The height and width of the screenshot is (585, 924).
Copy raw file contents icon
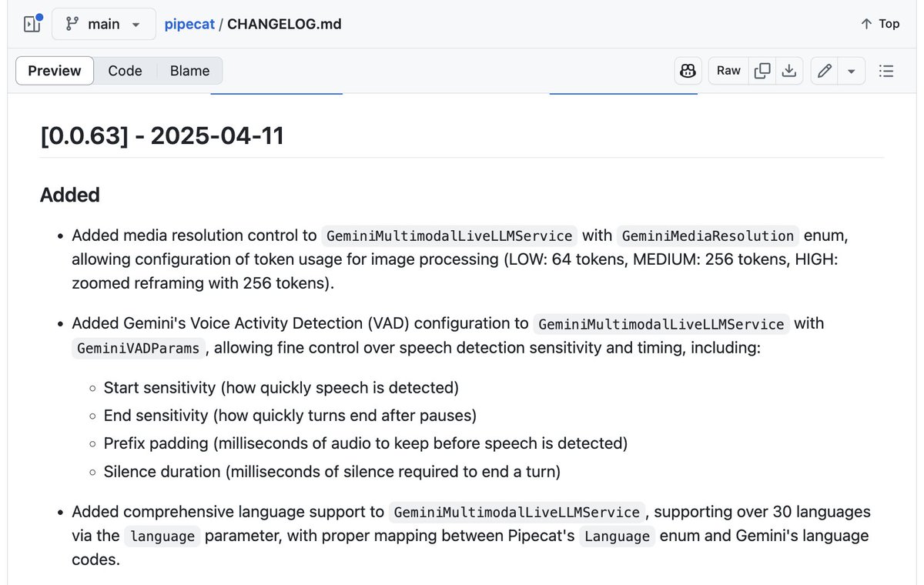[762, 71]
